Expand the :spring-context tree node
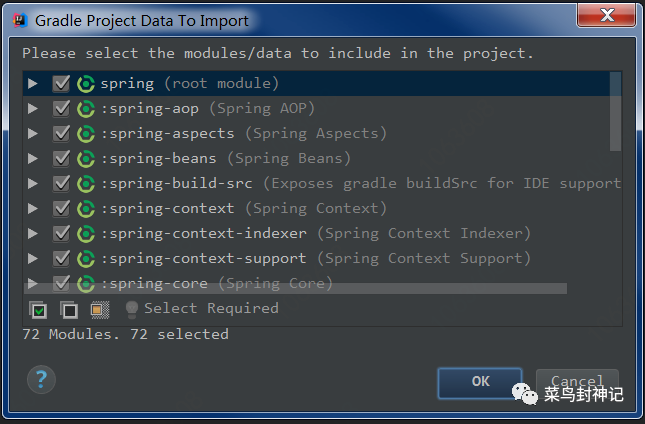The width and height of the screenshot is (645, 424). coord(32,209)
